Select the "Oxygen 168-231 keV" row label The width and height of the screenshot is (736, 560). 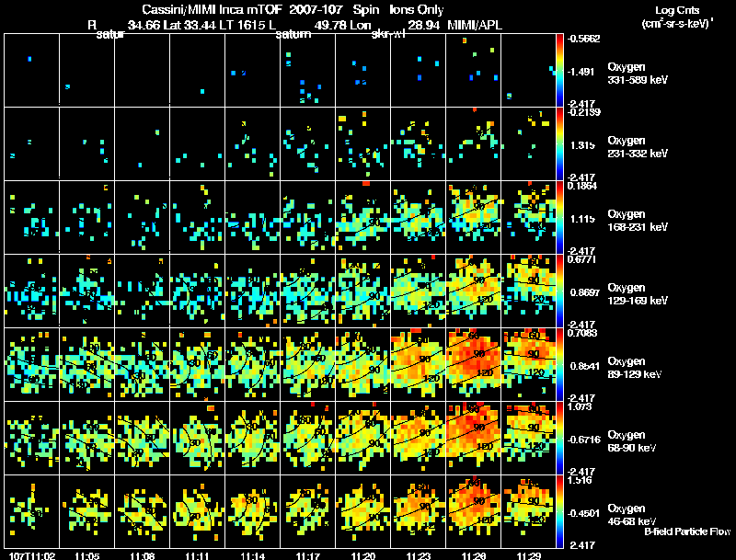point(638,221)
